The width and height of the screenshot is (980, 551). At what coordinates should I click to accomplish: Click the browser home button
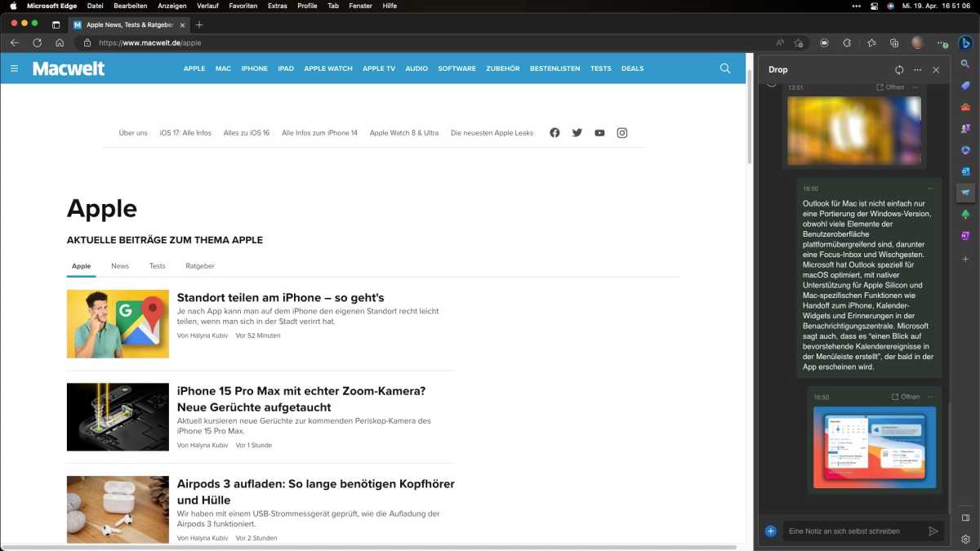(60, 42)
